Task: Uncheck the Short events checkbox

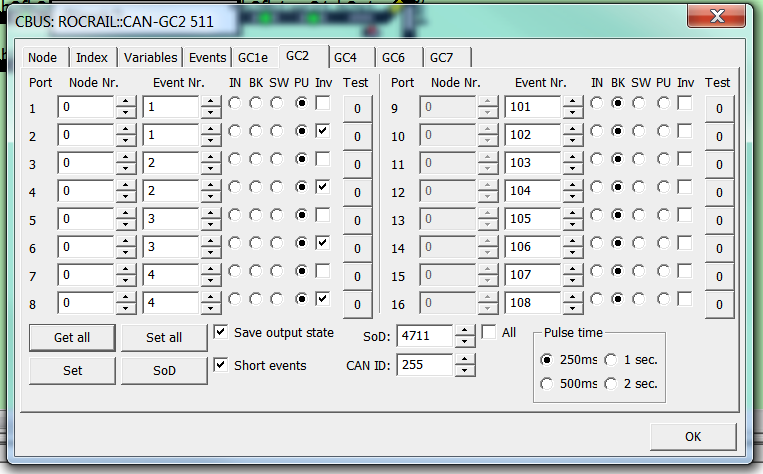Action: 222,366
